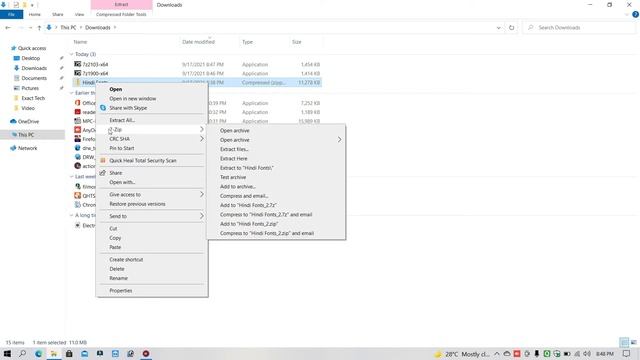Screen dimensions: 640x360
Task: Select Downloads in navigation pane
Action: [34, 68]
